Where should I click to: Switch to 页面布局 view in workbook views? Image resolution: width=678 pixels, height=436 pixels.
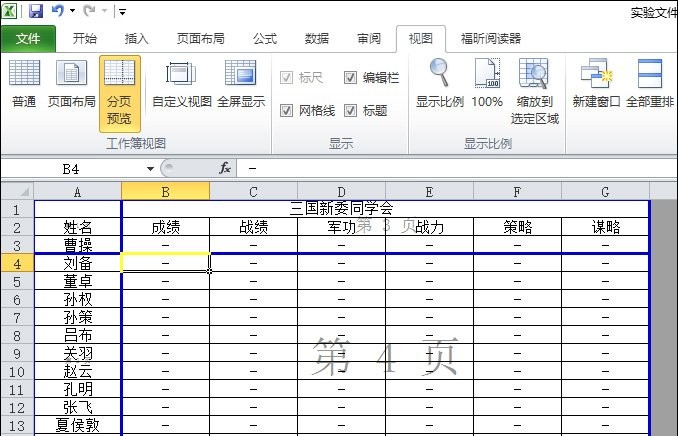click(x=71, y=83)
